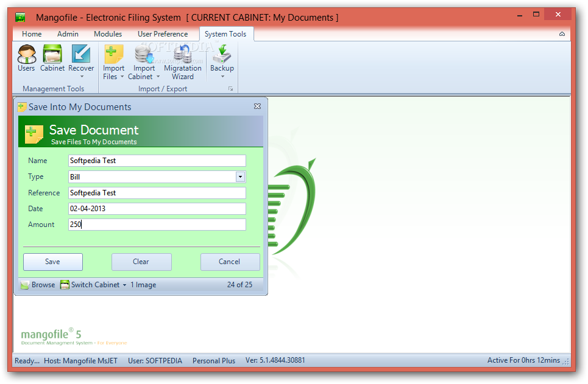The image size is (588, 384).
Task: Launch the Migratation Wizard
Action: (183, 62)
